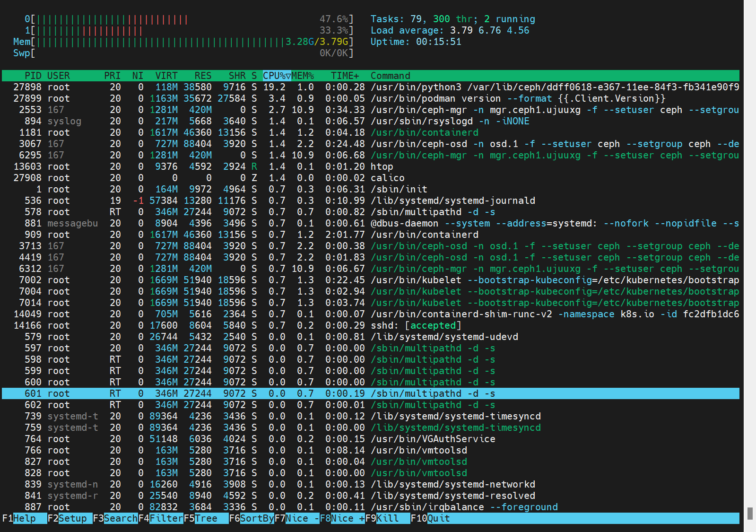
Task: Click the CPU 1 usage meter
Action: point(189,30)
